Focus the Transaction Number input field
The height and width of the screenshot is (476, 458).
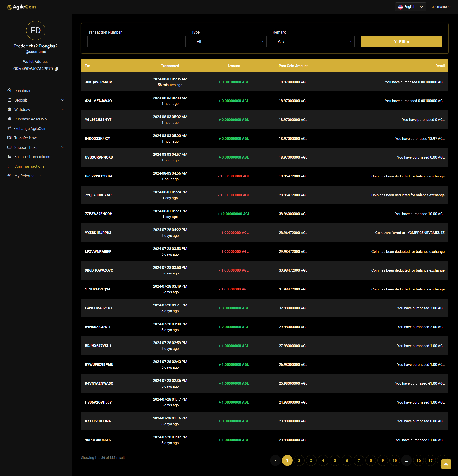coord(136,41)
